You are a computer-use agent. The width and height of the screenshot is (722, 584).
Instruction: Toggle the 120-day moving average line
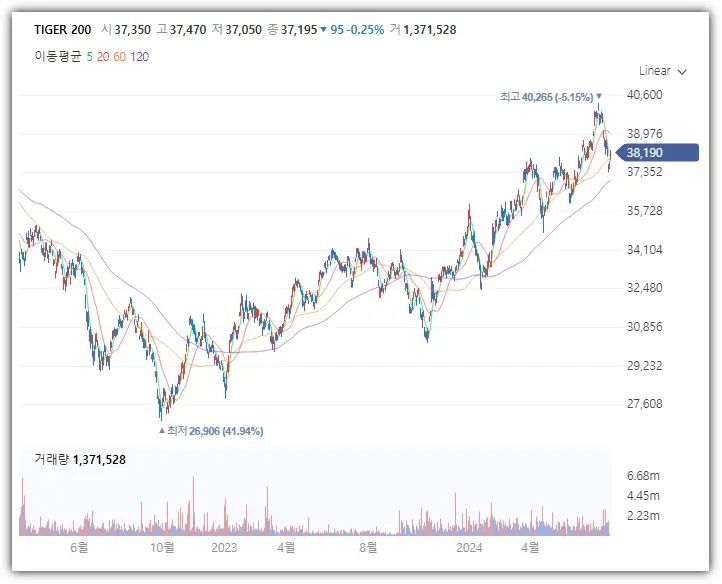(x=139, y=57)
